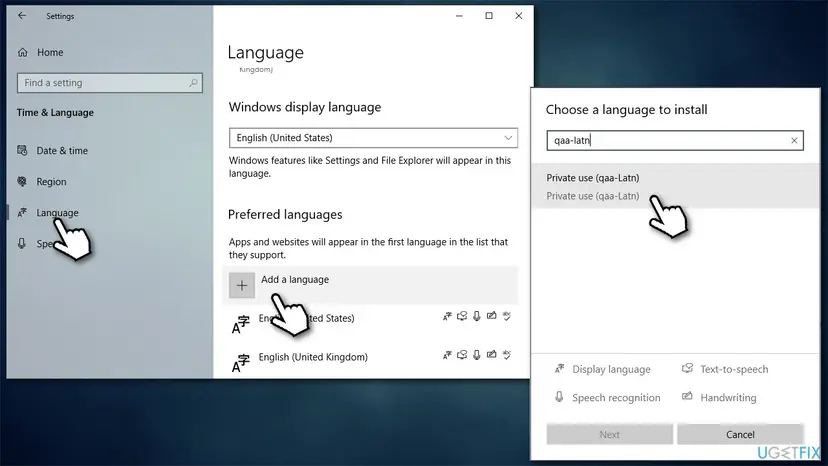The height and width of the screenshot is (466, 828).
Task: Click the Find a setting search box
Action: tap(109, 83)
